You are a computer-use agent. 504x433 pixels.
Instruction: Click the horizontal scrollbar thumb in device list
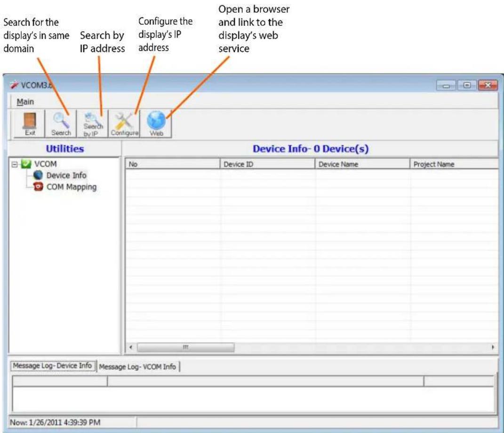[x=186, y=347]
